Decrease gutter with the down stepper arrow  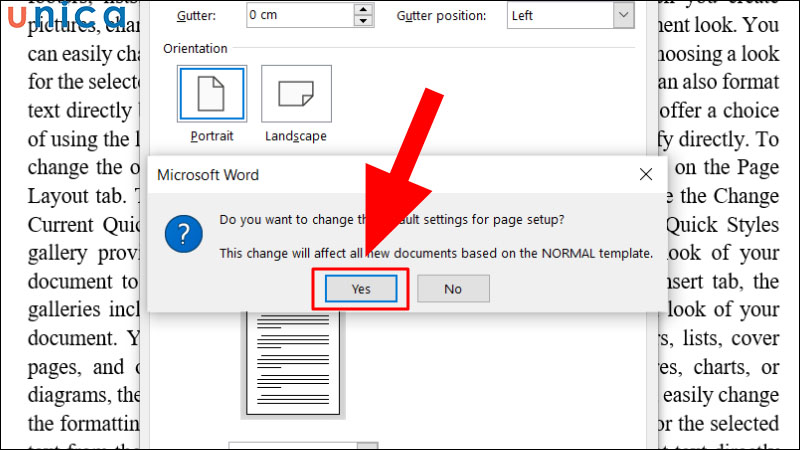363,21
